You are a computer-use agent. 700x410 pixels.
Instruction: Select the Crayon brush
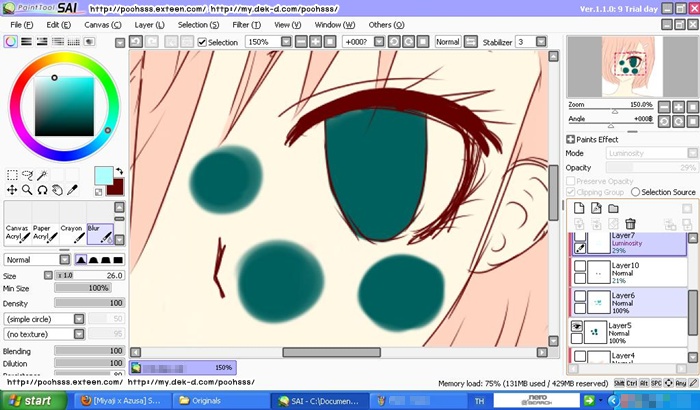point(72,234)
